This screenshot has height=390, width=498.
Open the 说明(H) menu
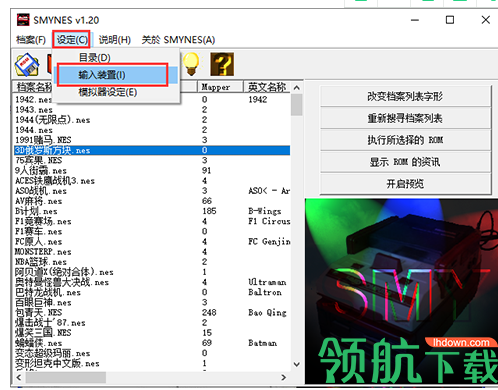click(114, 40)
